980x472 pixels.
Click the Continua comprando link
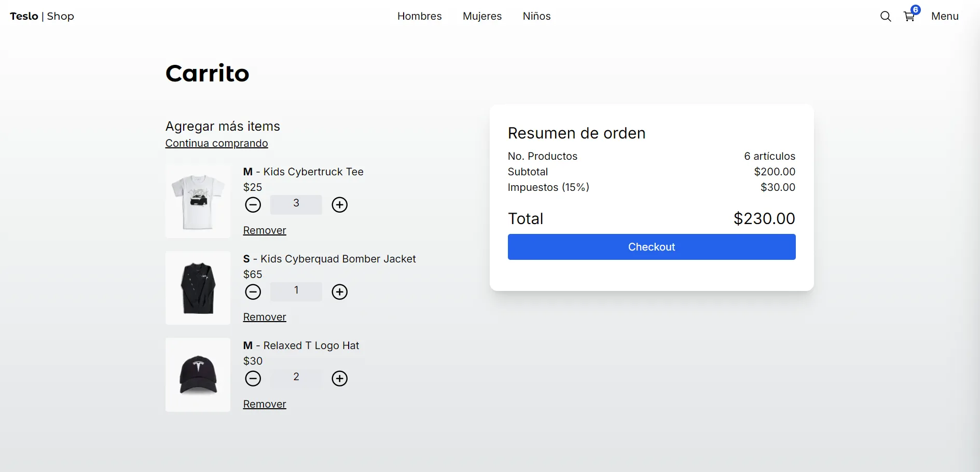(216, 143)
